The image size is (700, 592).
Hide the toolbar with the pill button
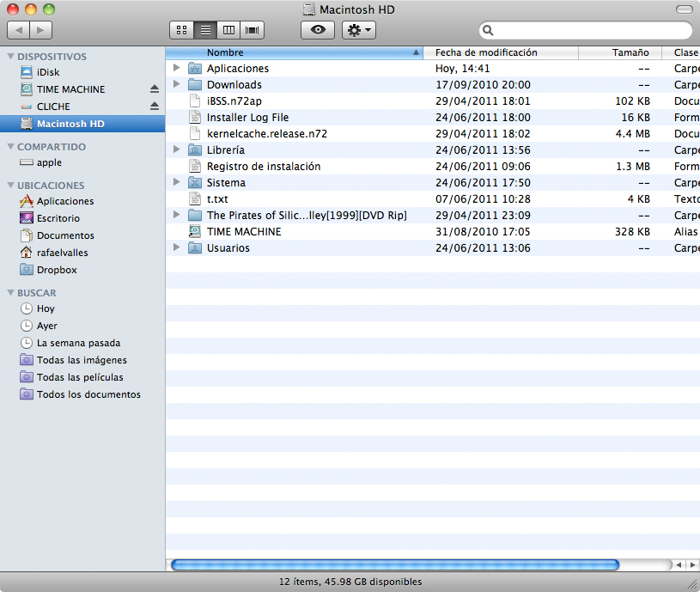(685, 9)
